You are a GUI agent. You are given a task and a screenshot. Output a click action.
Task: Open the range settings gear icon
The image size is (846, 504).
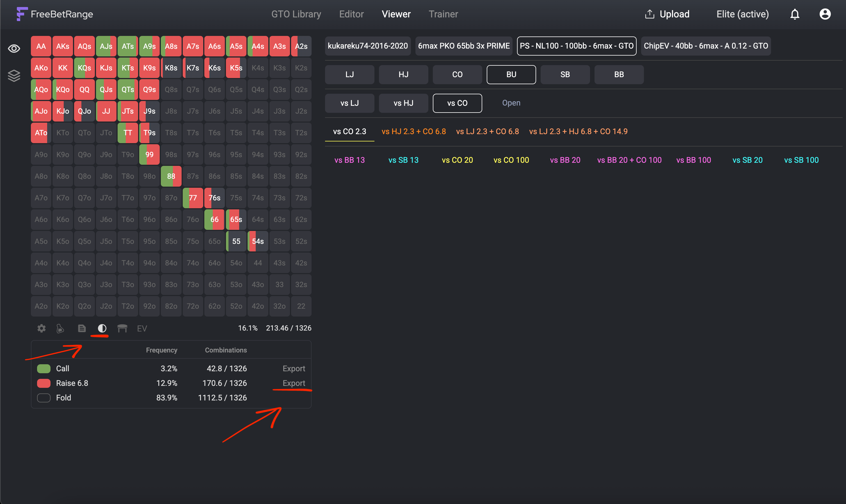click(x=41, y=328)
